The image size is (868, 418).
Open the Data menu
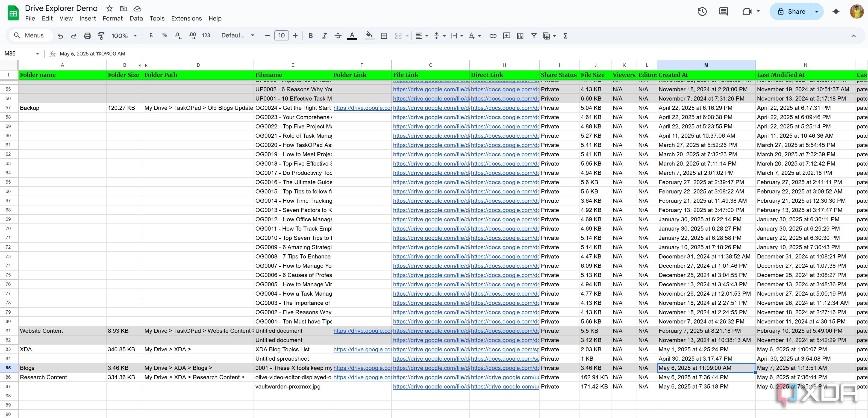pyautogui.click(x=136, y=19)
